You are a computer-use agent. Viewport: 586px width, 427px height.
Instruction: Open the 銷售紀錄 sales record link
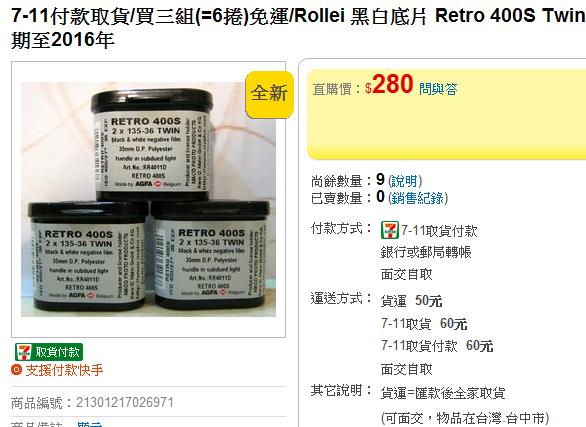click(418, 198)
